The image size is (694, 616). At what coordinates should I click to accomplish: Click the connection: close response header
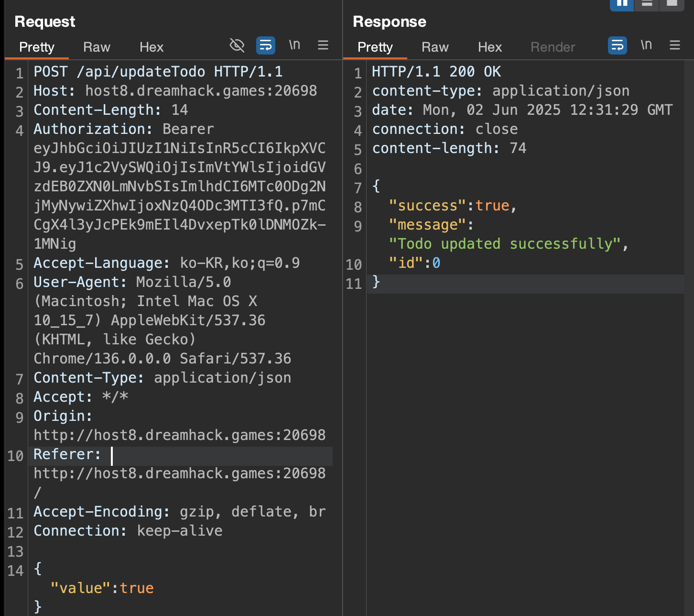click(445, 129)
